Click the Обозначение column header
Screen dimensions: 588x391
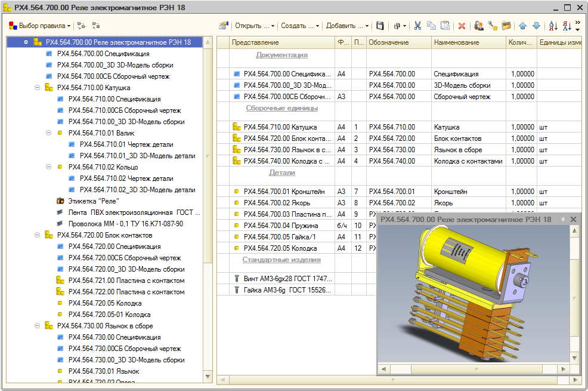[389, 42]
